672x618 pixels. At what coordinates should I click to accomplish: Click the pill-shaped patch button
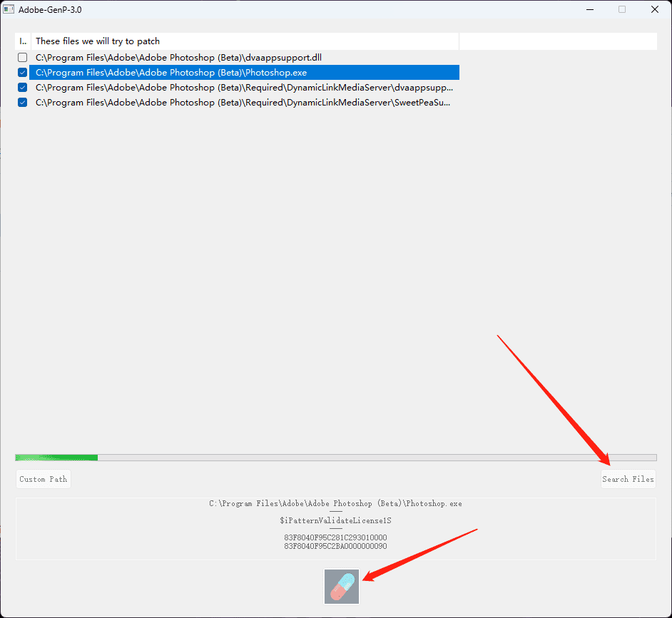point(342,586)
